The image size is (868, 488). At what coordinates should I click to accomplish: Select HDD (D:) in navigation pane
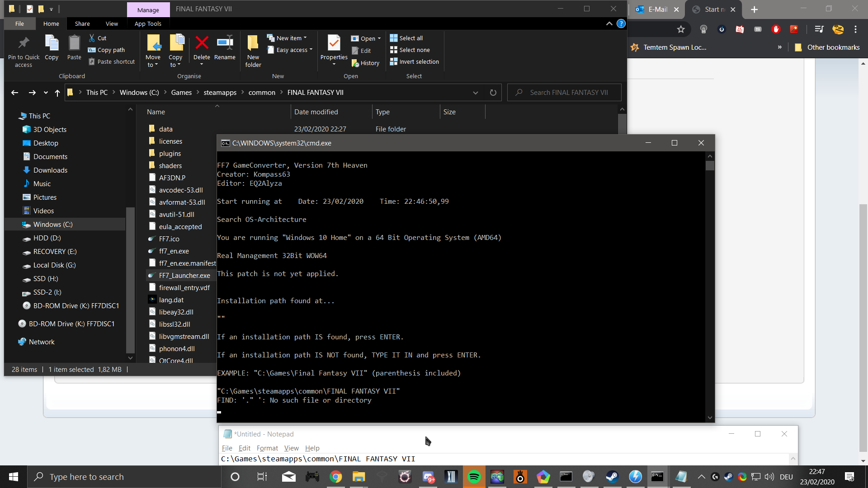(47, 238)
